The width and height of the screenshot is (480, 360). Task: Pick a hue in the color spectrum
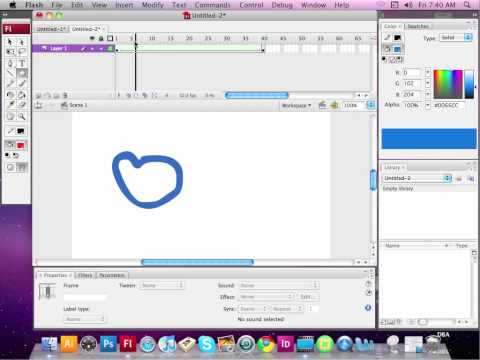pos(448,84)
